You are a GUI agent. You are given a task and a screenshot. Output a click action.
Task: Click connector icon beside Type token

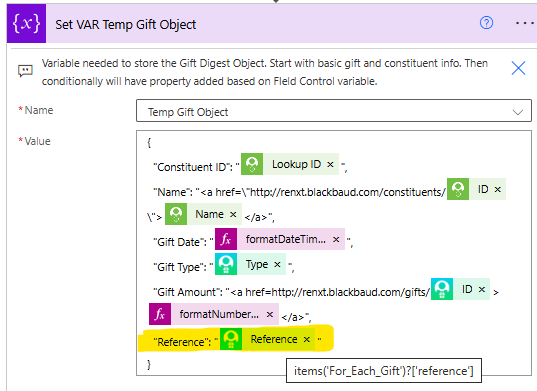point(226,264)
